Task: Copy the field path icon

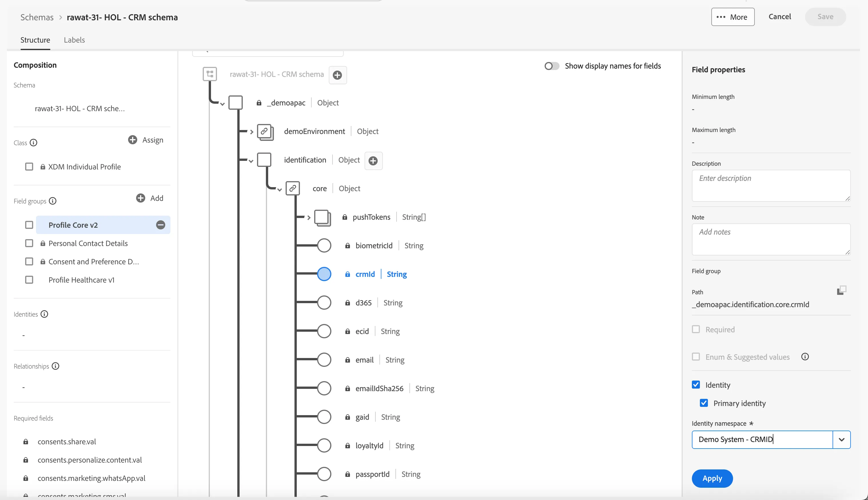Action: 841,291
